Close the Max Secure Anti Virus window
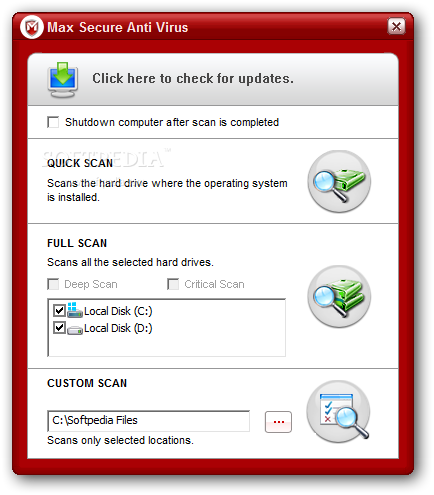This screenshot has height=495, width=434. [396, 26]
